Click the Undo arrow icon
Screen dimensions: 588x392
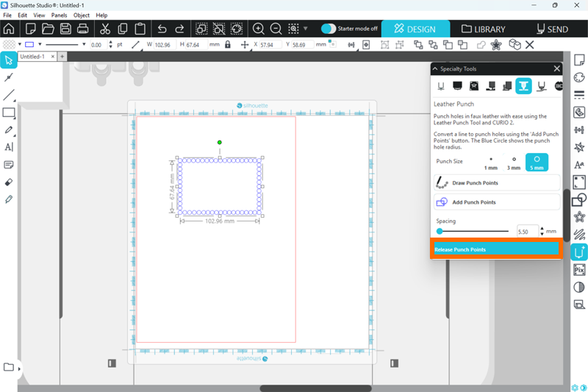pyautogui.click(x=162, y=29)
